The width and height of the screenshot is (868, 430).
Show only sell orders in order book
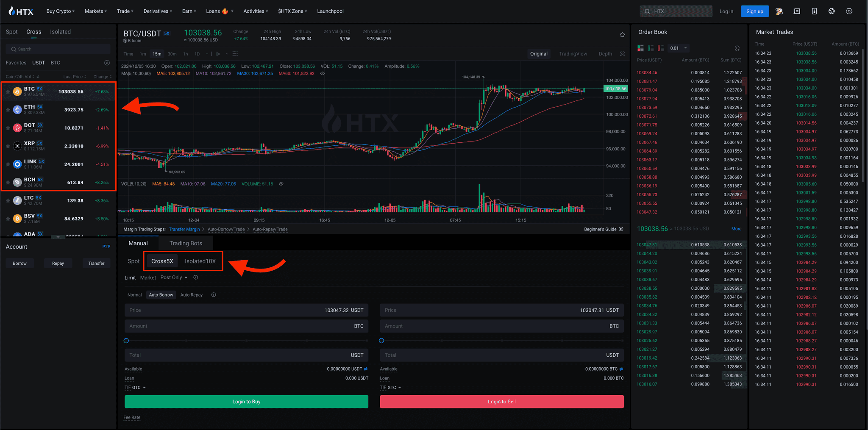tap(661, 48)
